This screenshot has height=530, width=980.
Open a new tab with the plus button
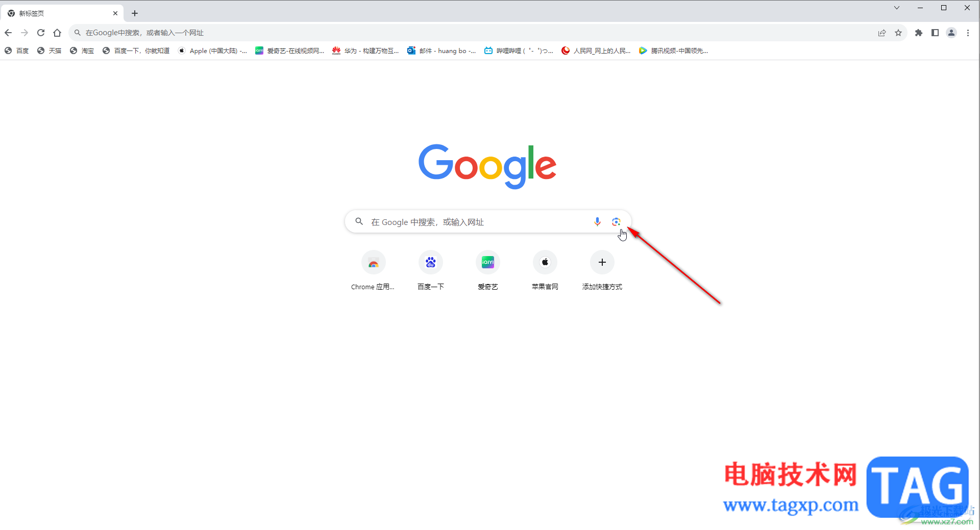[x=135, y=13]
